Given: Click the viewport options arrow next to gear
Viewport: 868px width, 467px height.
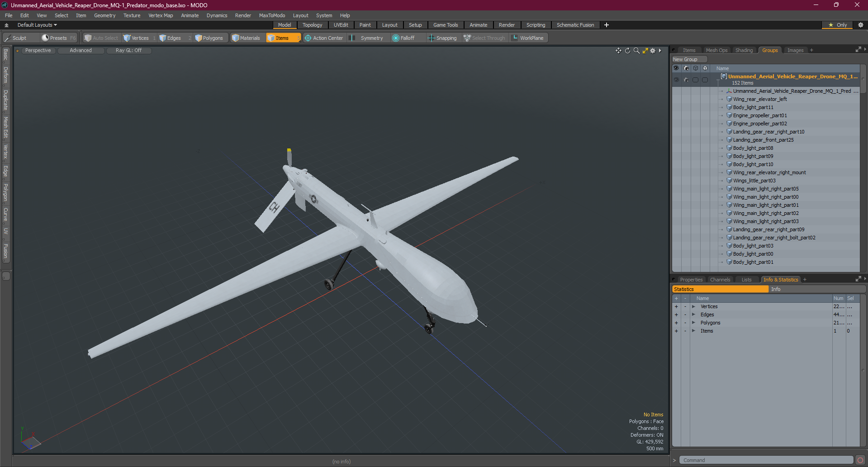Looking at the screenshot, I should click(660, 51).
